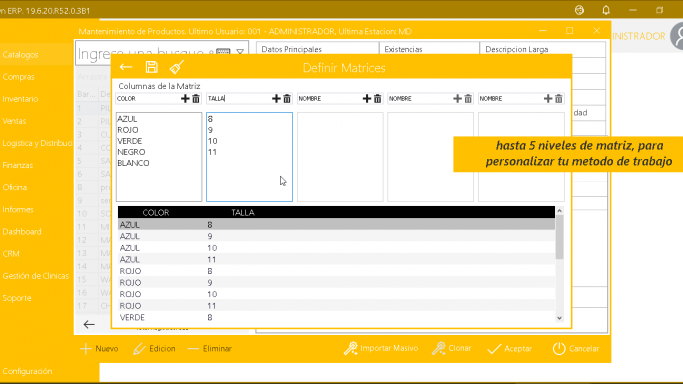The image size is (683, 384).
Task: Select ROJO in the color list
Action: 128,130
